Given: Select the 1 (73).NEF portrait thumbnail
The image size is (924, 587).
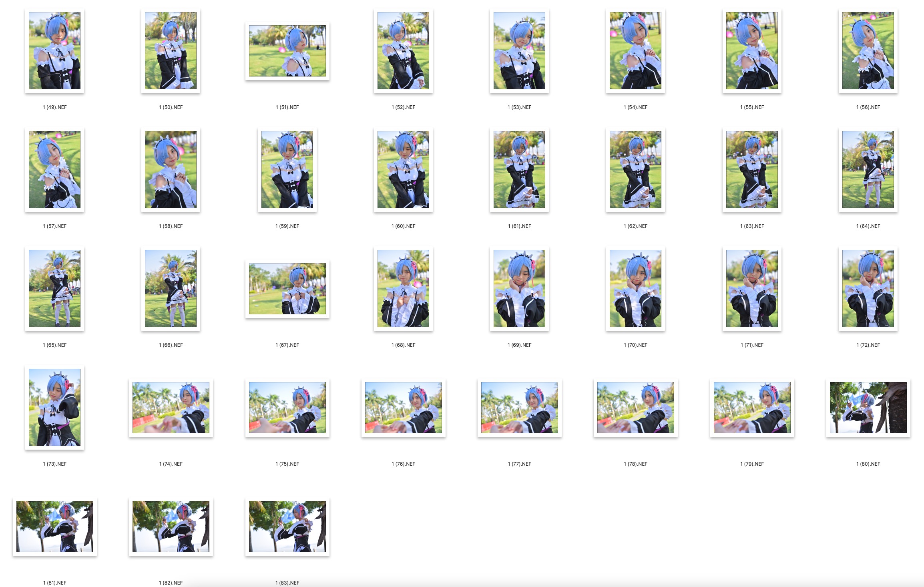Looking at the screenshot, I should point(54,407).
